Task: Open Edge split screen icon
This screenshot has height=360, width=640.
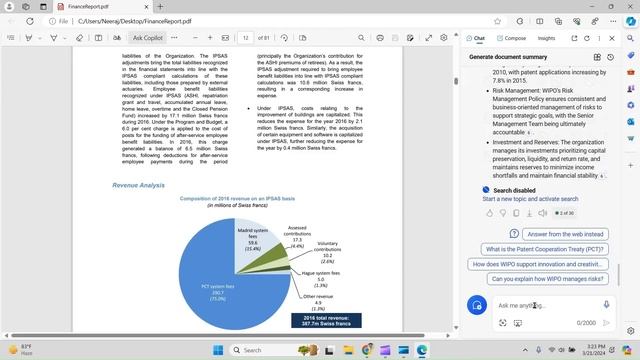Action: (x=540, y=21)
